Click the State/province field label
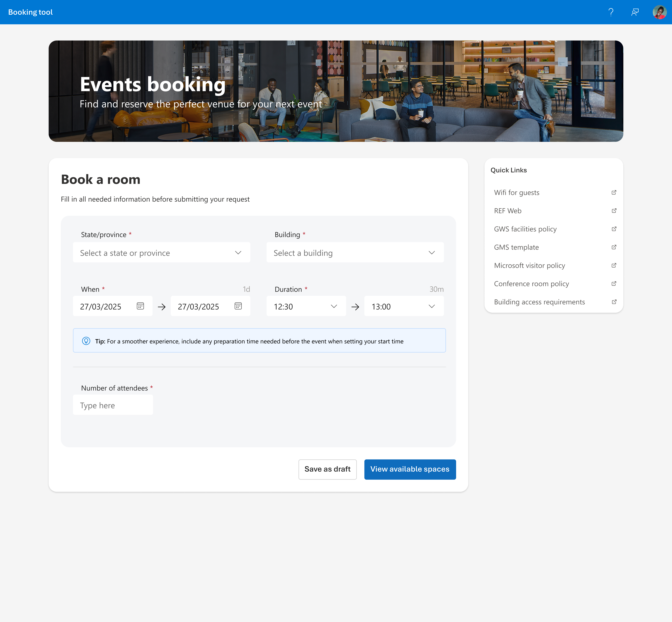This screenshot has width=672, height=622. pos(104,235)
